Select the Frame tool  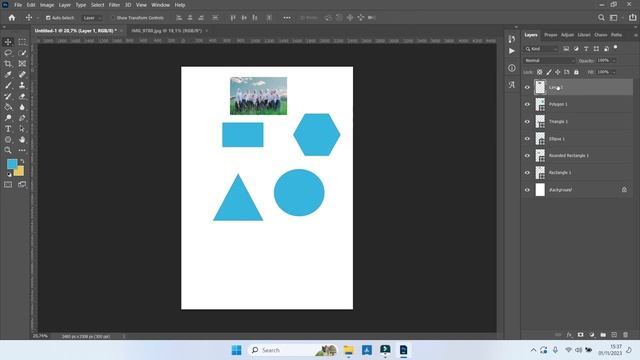coord(22,64)
